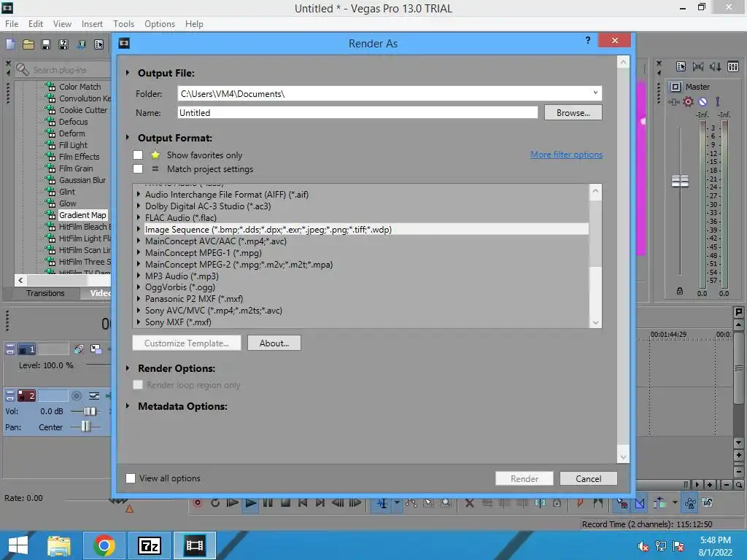
Task: Click the Render As film icon in main toolbar
Action: (82, 44)
